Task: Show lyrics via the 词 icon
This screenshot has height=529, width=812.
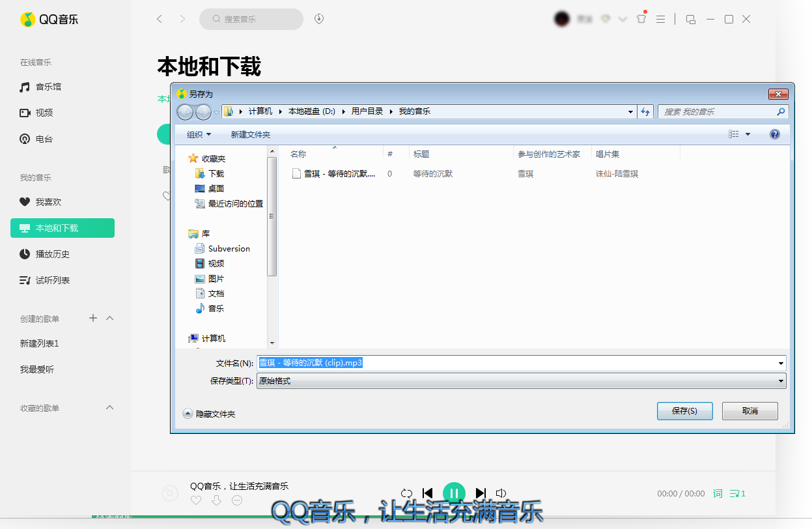Action: [x=716, y=493]
